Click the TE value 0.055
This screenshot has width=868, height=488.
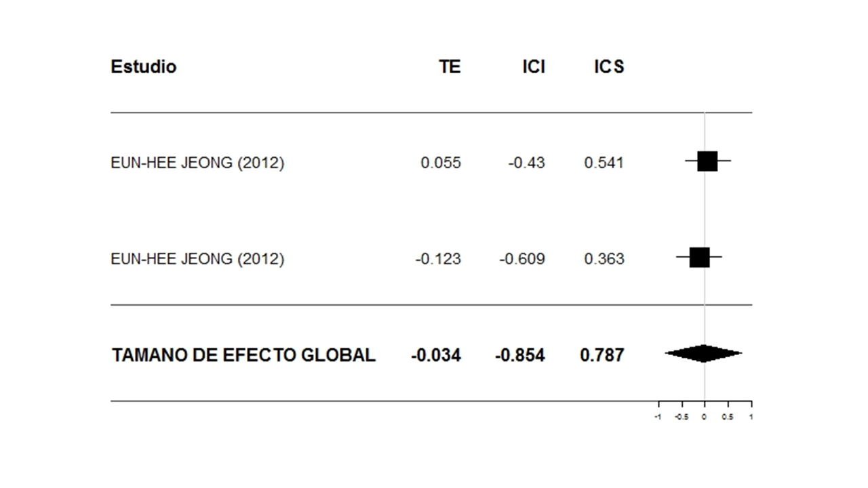(441, 163)
